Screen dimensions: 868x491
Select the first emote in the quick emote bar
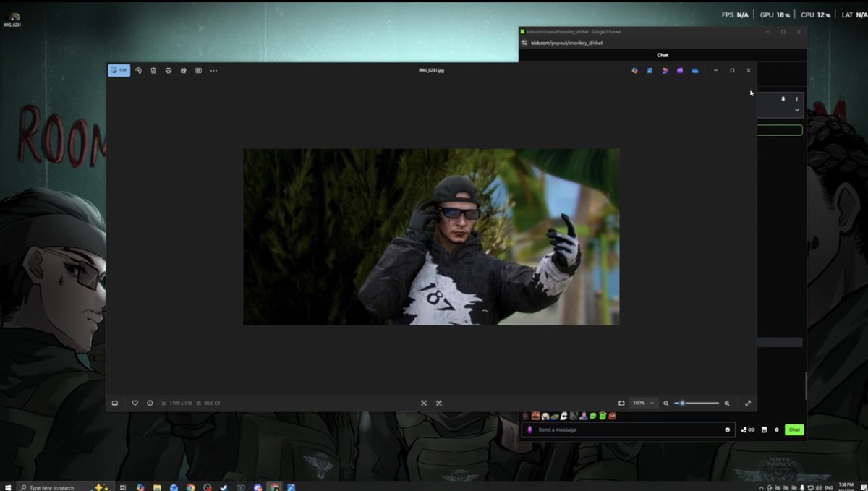pyautogui.click(x=525, y=416)
